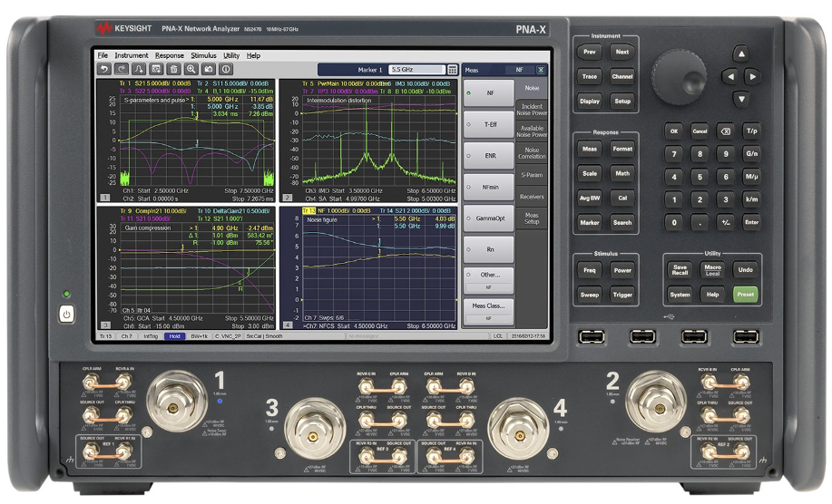
Task: Click the zoom magnifier icon in the toolbar
Action: [191, 69]
